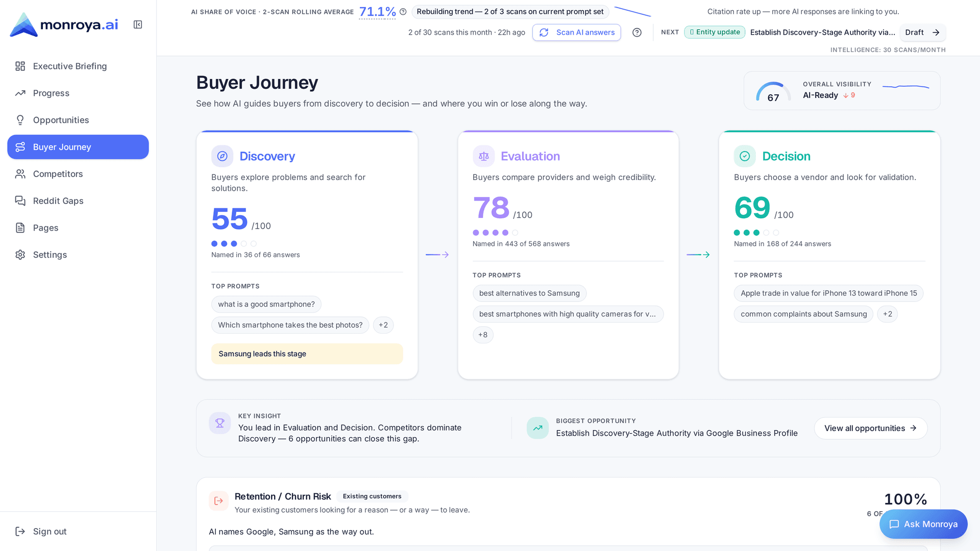
Task: Click the Progress trend-line icon
Action: pos(20,93)
